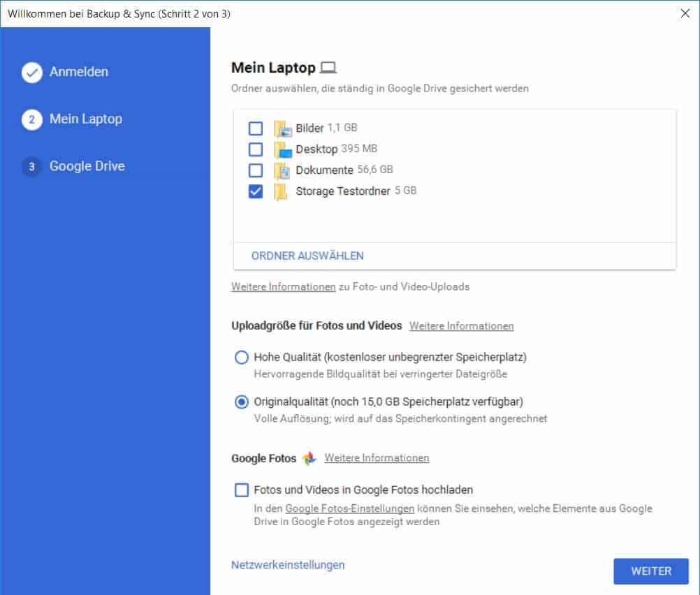Click the Bilder size value 1,1 GB
Viewport: 700px width, 595px height.
tap(342, 128)
